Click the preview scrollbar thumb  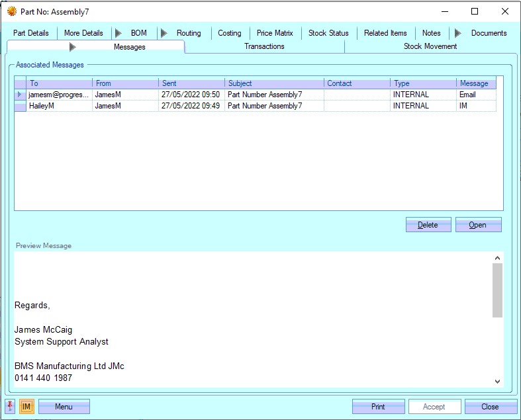[497, 290]
